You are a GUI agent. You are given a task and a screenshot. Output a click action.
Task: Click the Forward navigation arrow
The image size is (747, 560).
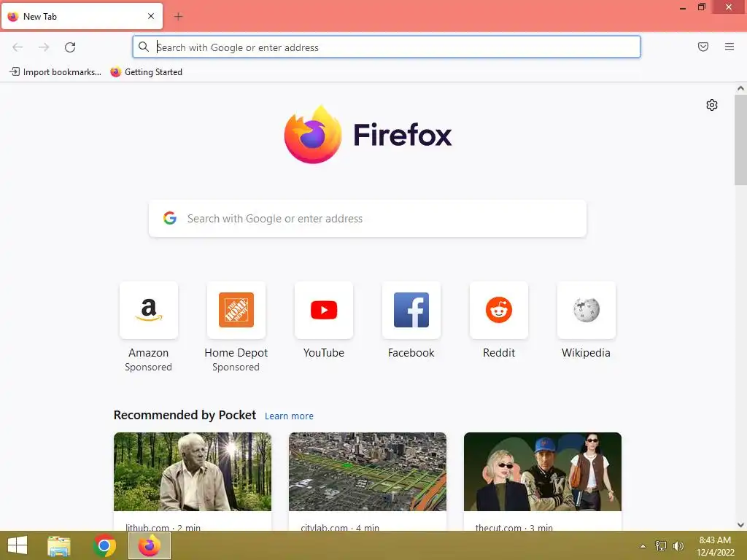(44, 47)
